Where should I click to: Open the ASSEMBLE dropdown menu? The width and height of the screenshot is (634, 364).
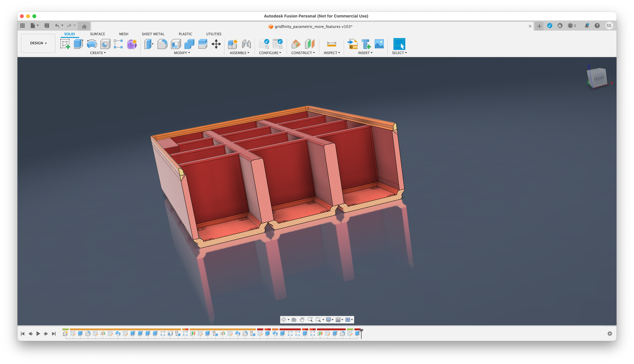click(x=239, y=53)
